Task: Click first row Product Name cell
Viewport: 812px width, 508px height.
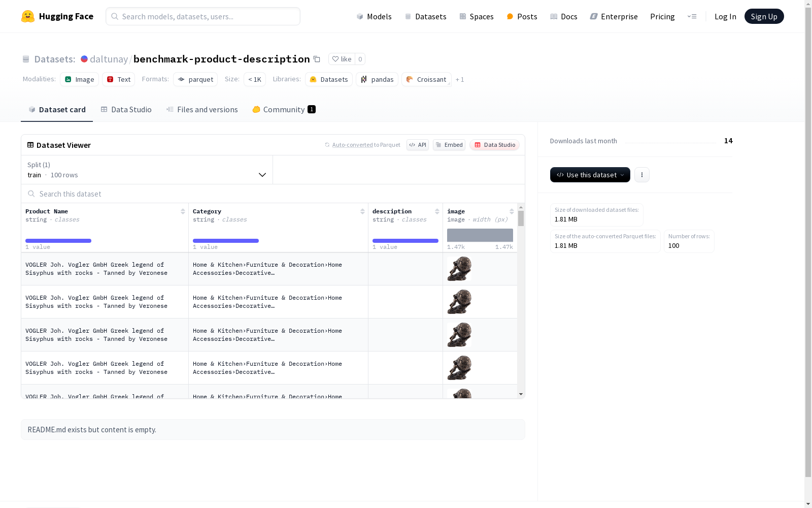Action: tap(105, 269)
